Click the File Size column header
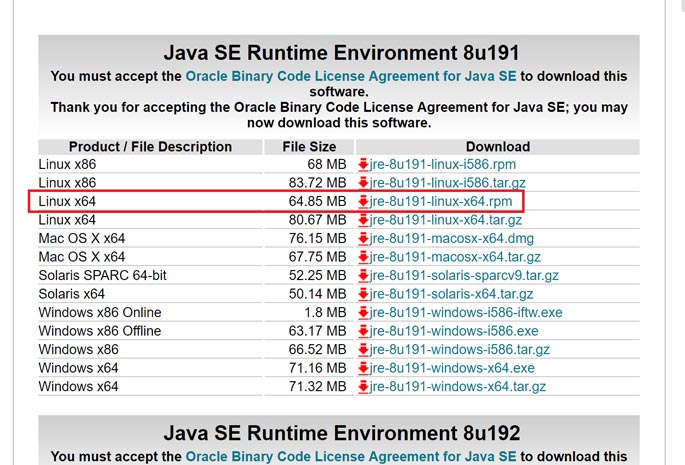This screenshot has height=465, width=685. [306, 147]
